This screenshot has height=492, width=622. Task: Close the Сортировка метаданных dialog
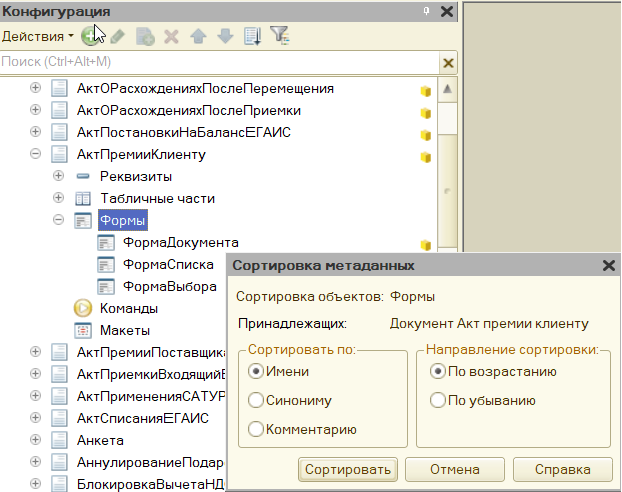[609, 265]
